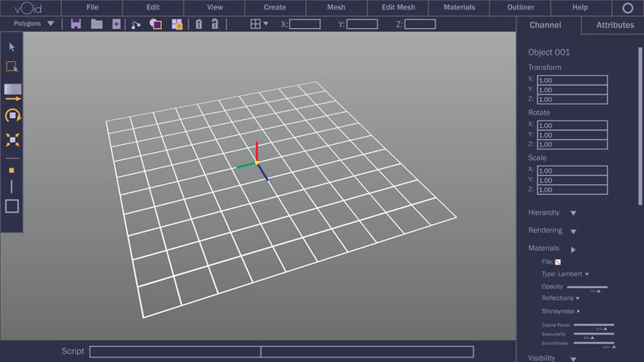Activate the Move tool with orange arrow

pyautogui.click(x=13, y=97)
